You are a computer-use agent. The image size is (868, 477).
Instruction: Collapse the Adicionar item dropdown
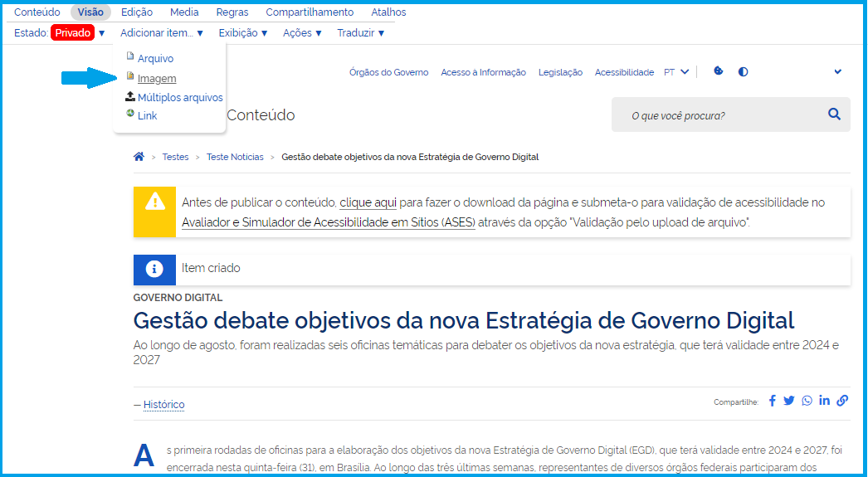click(162, 32)
